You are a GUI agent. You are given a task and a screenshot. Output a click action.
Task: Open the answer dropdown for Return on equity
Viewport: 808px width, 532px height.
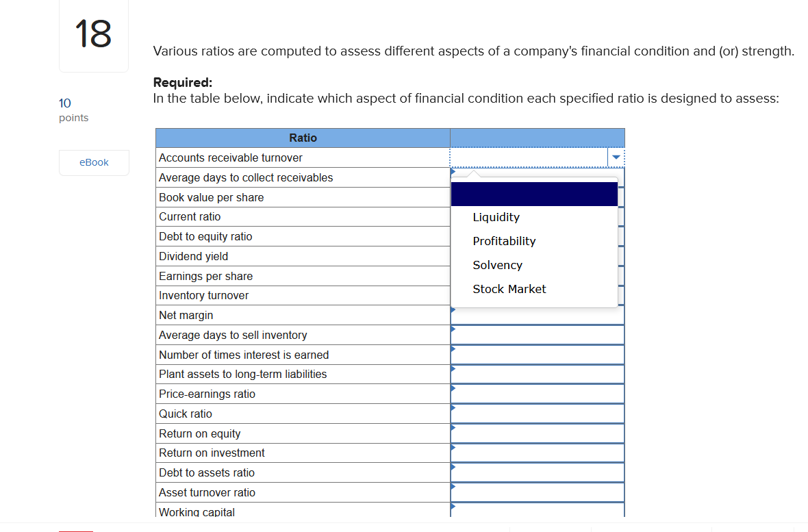538,433
